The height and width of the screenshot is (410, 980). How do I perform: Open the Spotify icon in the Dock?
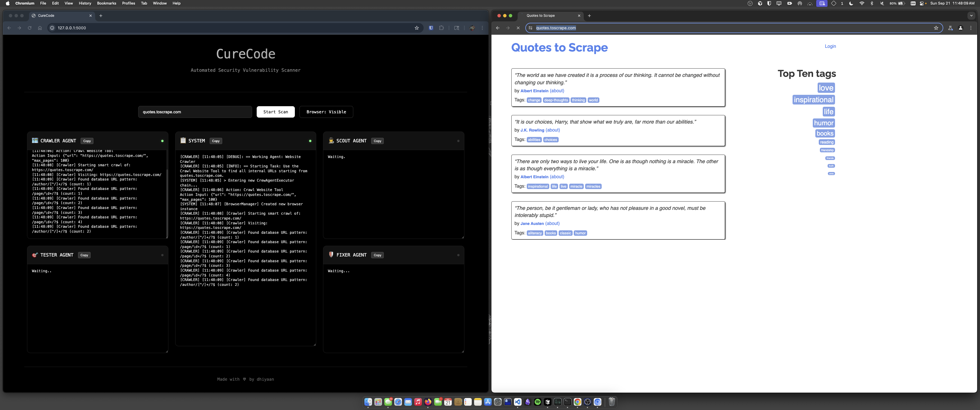pos(538,402)
